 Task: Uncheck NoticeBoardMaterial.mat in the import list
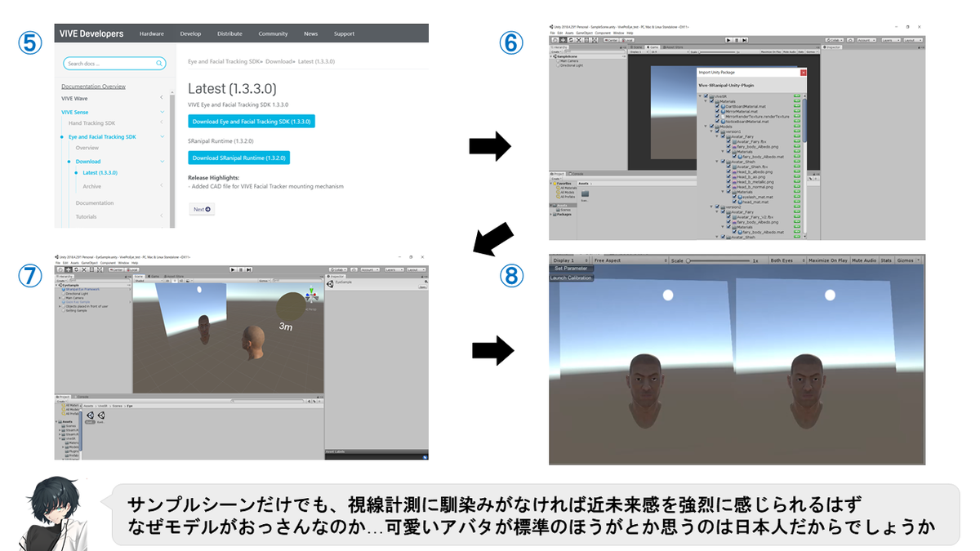coord(718,121)
